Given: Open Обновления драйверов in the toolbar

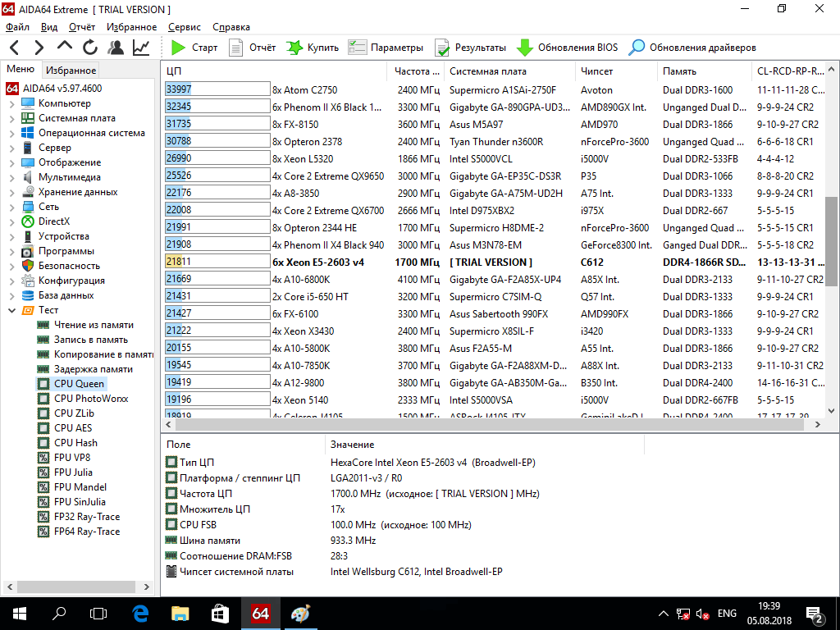Looking at the screenshot, I should [x=692, y=48].
